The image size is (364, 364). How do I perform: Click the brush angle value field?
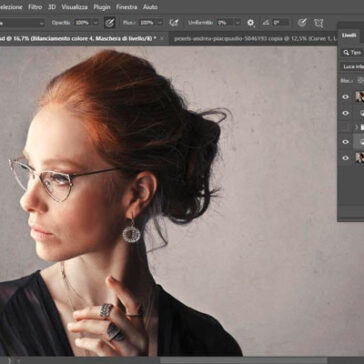coord(281,23)
